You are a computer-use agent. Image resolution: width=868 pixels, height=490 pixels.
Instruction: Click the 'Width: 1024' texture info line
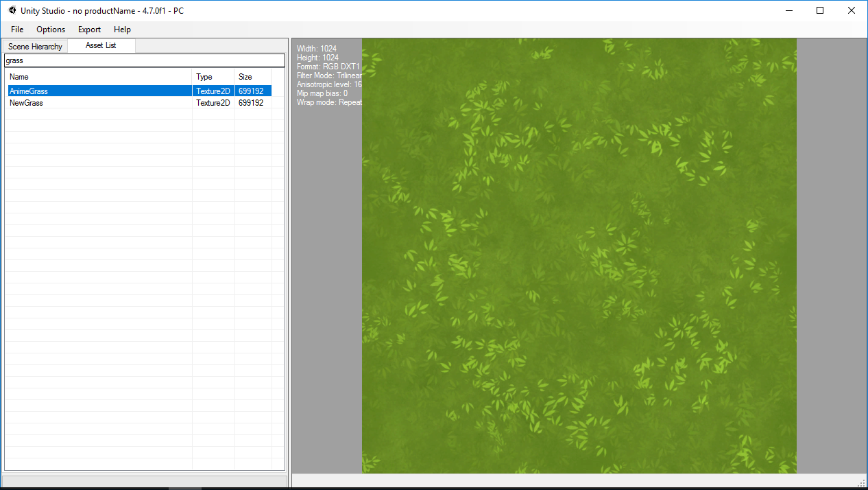pyautogui.click(x=317, y=49)
